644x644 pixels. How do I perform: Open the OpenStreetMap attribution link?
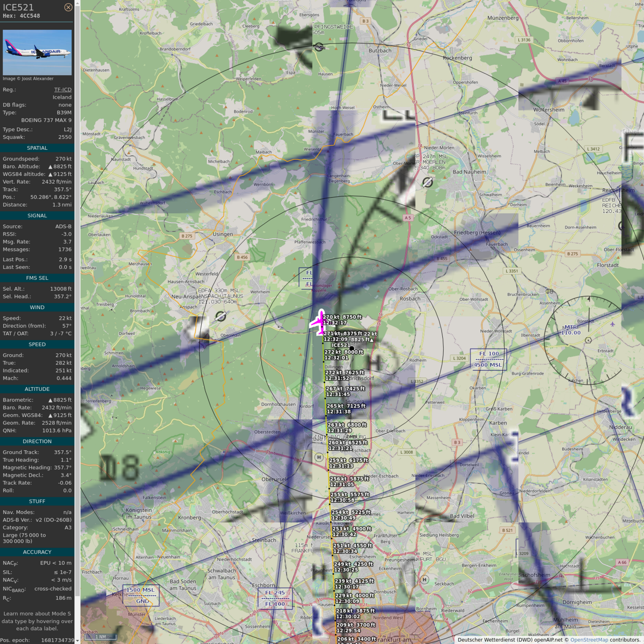point(589,640)
